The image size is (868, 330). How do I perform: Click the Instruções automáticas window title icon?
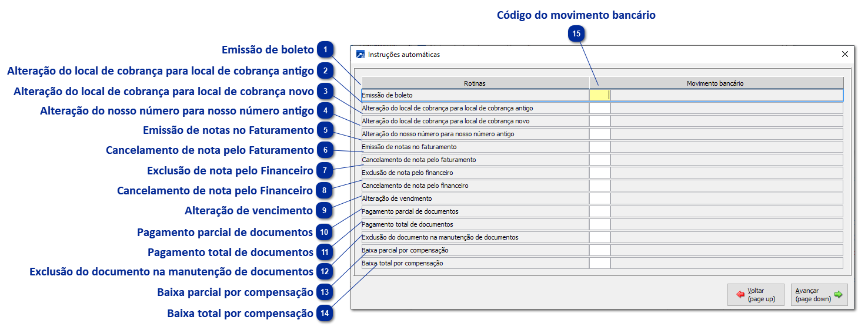pos(360,55)
